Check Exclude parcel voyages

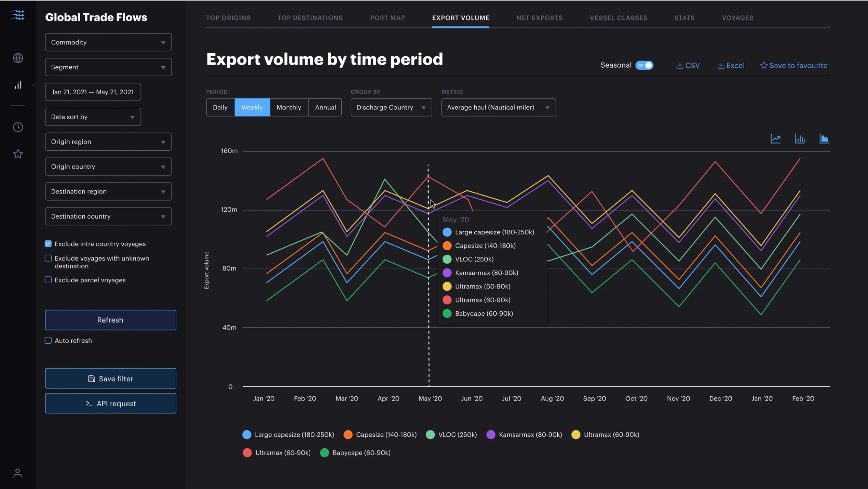pyautogui.click(x=48, y=280)
